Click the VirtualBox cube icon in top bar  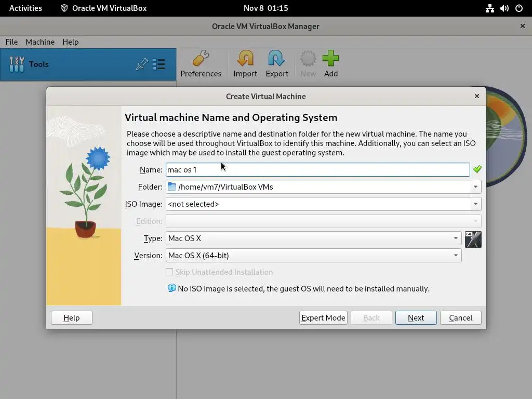point(64,8)
